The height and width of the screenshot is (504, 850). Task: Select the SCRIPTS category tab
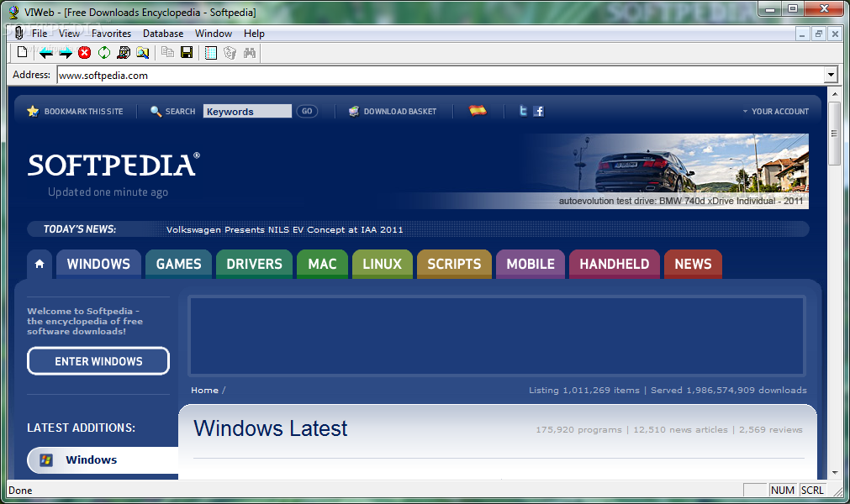coord(454,265)
